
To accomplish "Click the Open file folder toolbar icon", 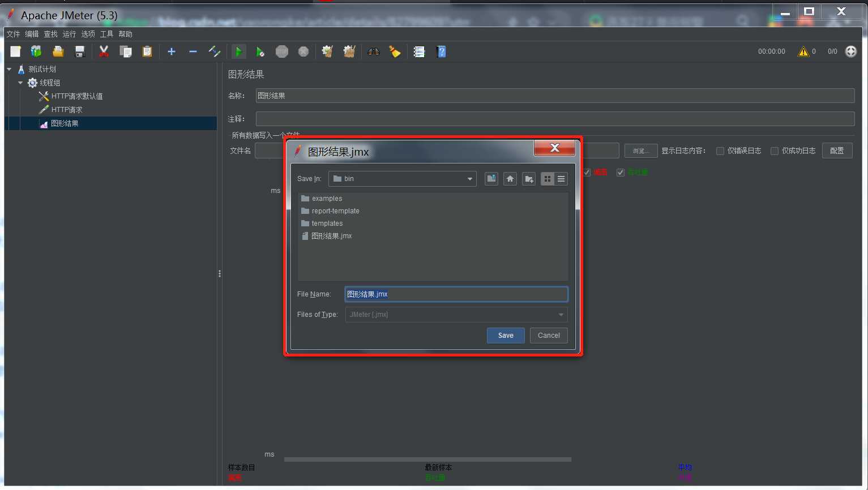I will point(58,51).
